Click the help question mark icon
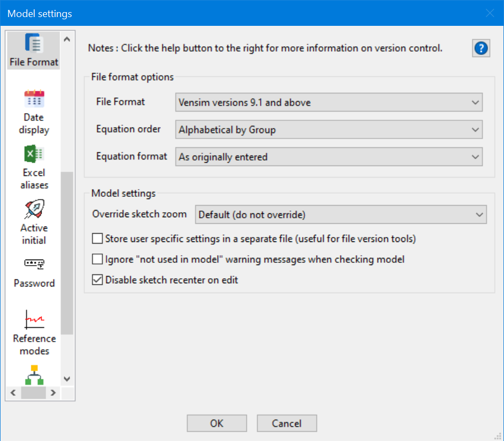The height and width of the screenshot is (441, 504). (x=480, y=48)
